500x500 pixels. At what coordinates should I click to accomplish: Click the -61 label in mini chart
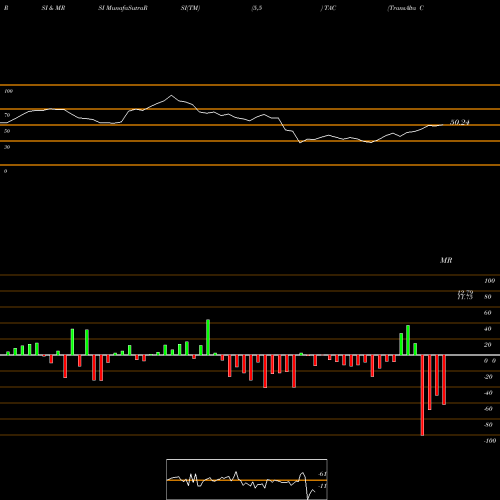pyautogui.click(x=322, y=474)
